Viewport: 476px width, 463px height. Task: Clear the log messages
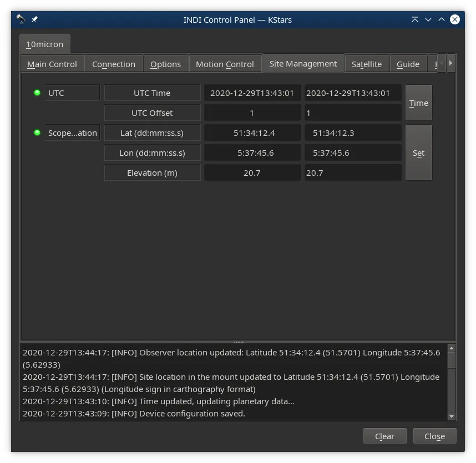click(x=384, y=436)
